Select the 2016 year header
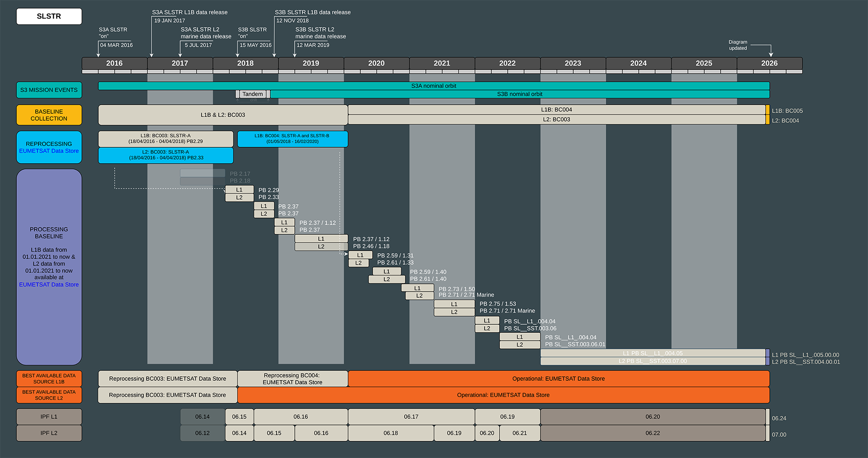 [x=114, y=63]
